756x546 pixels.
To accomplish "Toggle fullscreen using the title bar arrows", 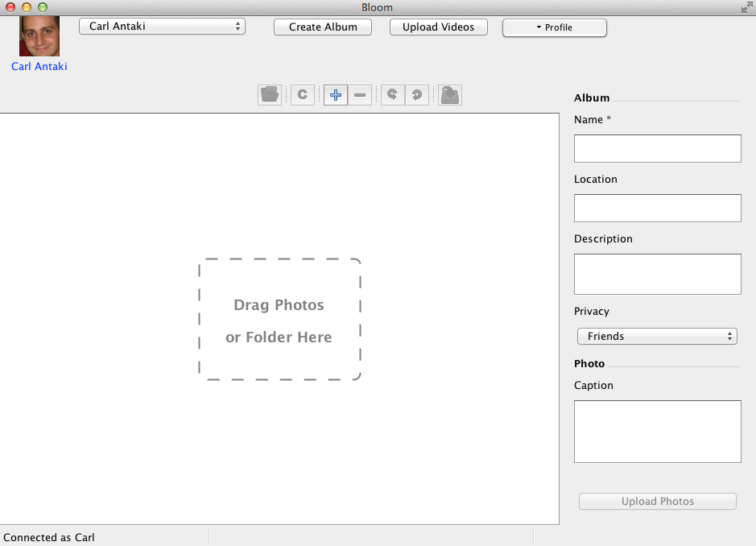I will coord(746,7).
